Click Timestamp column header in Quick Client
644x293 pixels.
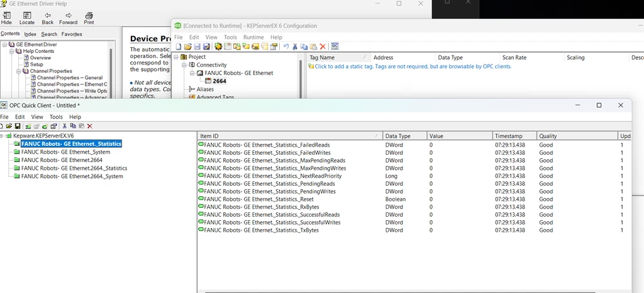point(514,136)
